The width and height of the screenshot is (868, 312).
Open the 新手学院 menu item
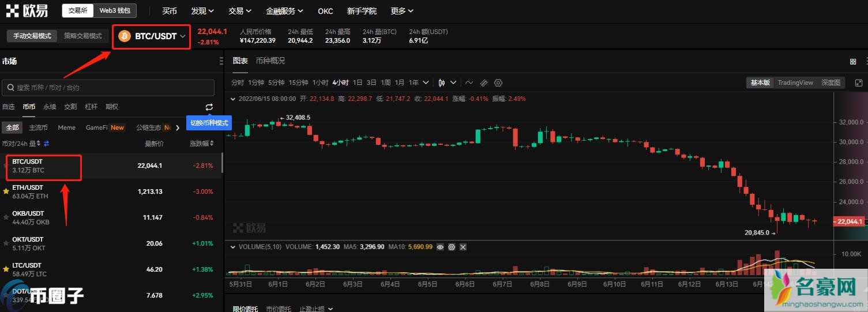pyautogui.click(x=362, y=11)
